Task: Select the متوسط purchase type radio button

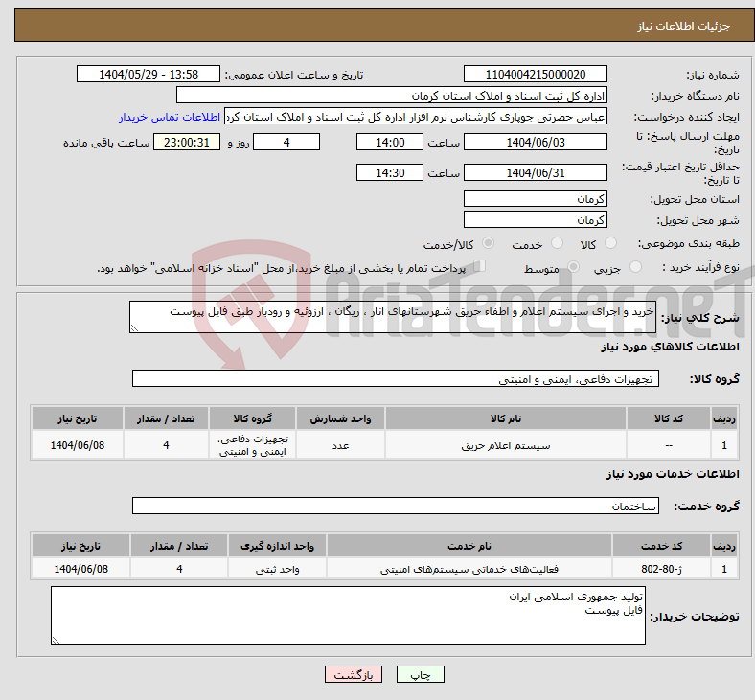Action: click(573, 267)
